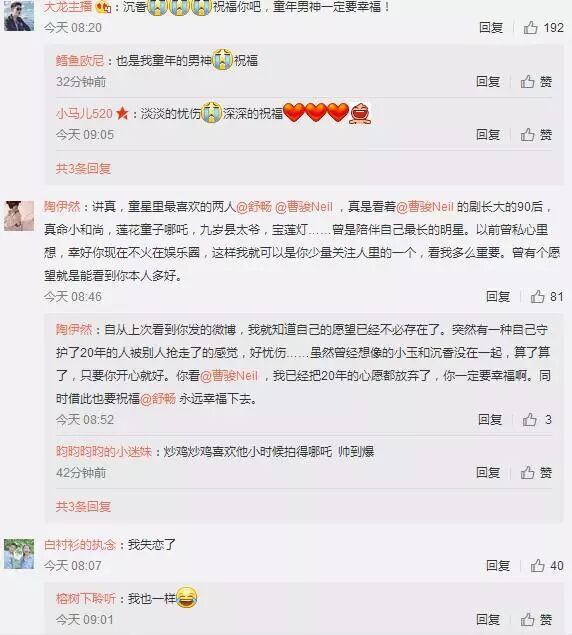Open 昀昀昀昀的小迷妹's profile link
The image size is (572, 635).
click(104, 452)
